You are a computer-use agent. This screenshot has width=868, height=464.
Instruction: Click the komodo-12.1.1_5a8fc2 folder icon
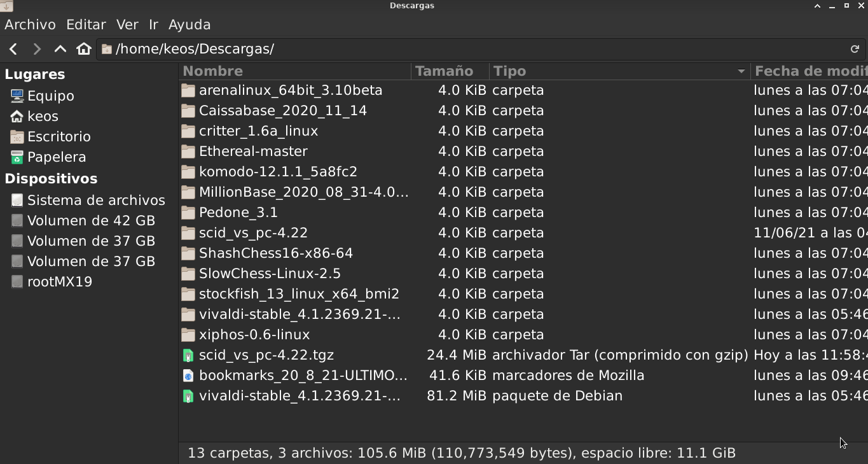coord(188,172)
